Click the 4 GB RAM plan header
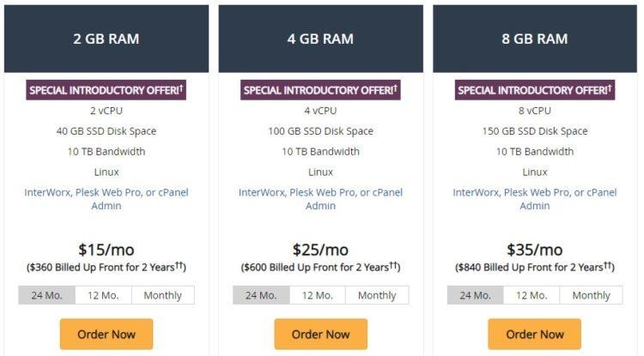 coord(321,39)
